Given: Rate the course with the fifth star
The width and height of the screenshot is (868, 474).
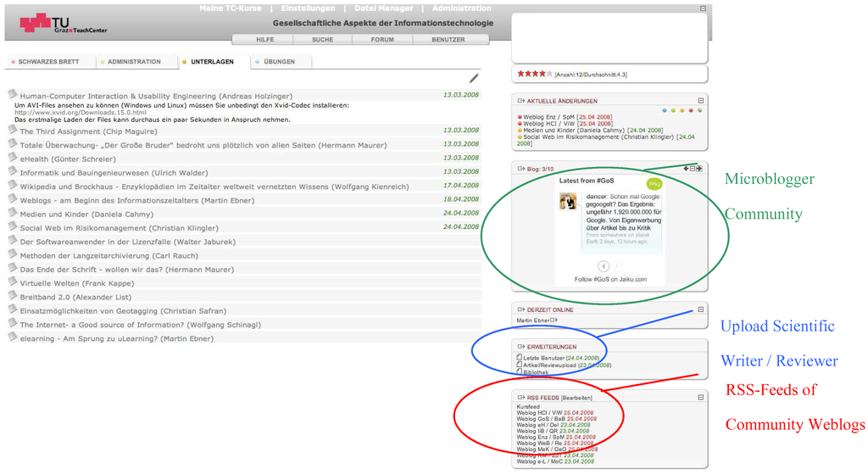Looking at the screenshot, I should pos(549,75).
